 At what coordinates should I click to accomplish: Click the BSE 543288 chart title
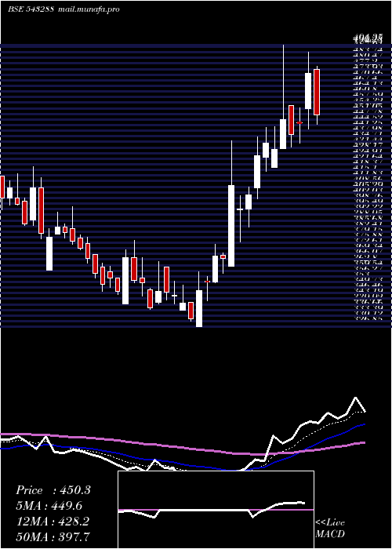coord(31,9)
